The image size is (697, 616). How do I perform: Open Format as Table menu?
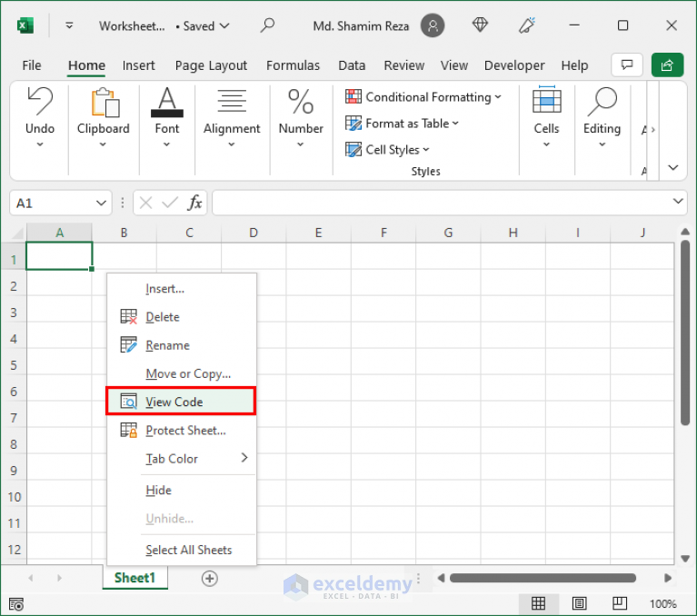pyautogui.click(x=402, y=124)
